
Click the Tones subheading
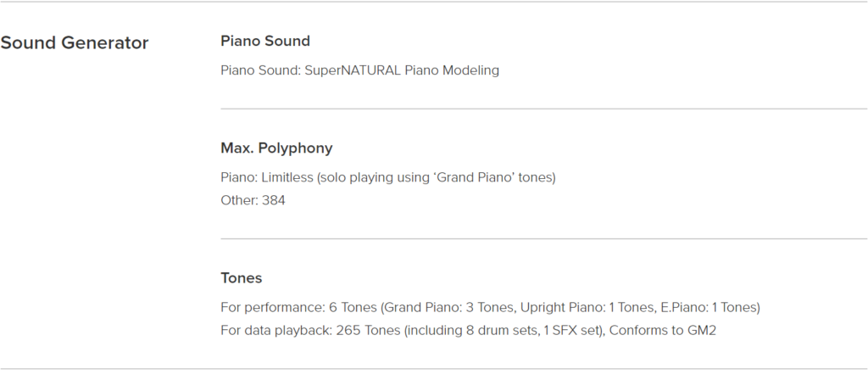tap(242, 278)
